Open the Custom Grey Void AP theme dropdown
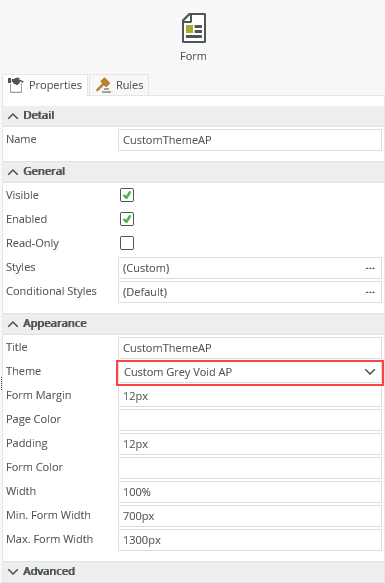The image size is (385, 583). [x=250, y=372]
